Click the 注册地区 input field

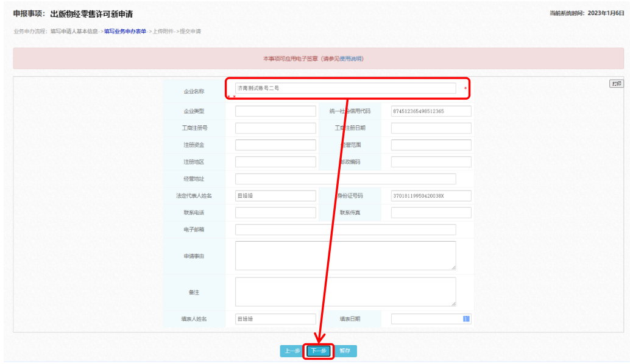[275, 162]
